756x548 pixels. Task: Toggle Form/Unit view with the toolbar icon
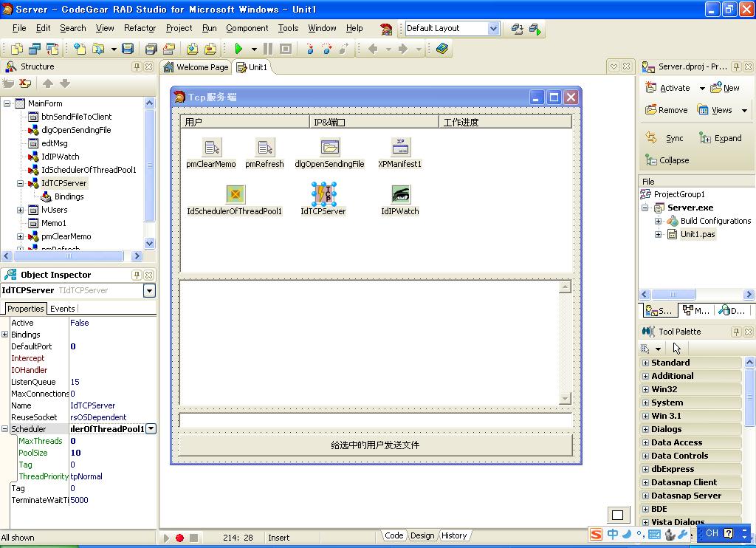coord(52,49)
